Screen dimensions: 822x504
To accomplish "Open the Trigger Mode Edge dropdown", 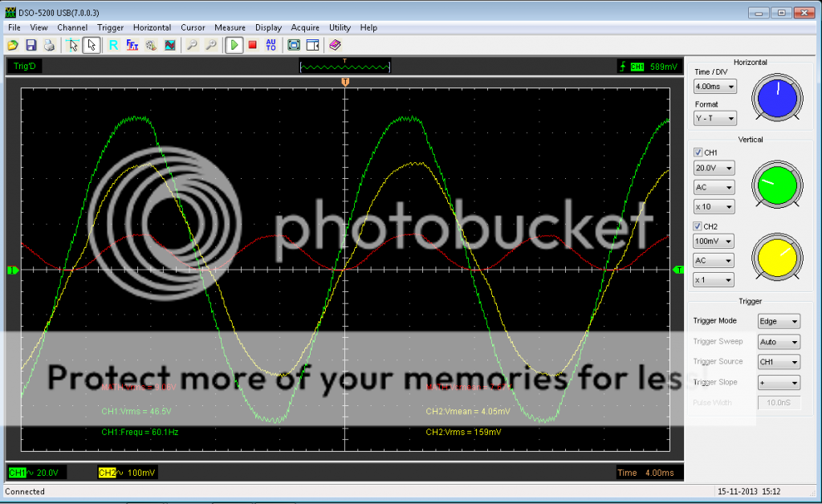I will click(779, 321).
